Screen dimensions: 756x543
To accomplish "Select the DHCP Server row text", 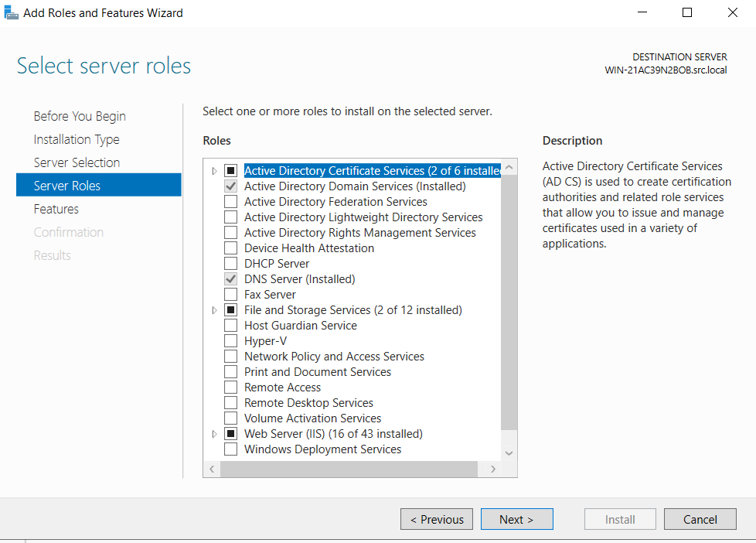I will click(x=277, y=264).
